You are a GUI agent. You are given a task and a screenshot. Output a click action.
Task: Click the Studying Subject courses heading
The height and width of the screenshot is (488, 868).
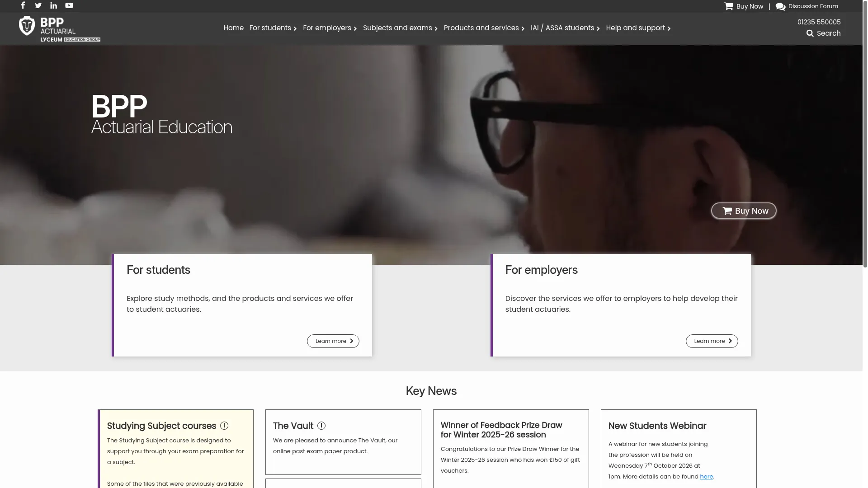pos(161,426)
